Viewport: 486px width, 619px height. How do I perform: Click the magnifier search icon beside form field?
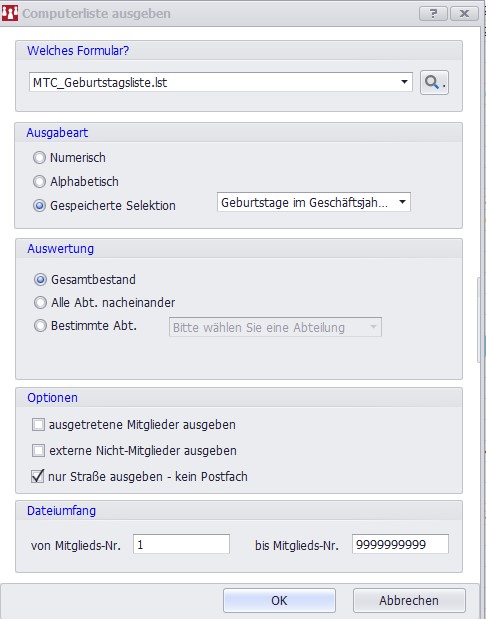pyautogui.click(x=434, y=83)
